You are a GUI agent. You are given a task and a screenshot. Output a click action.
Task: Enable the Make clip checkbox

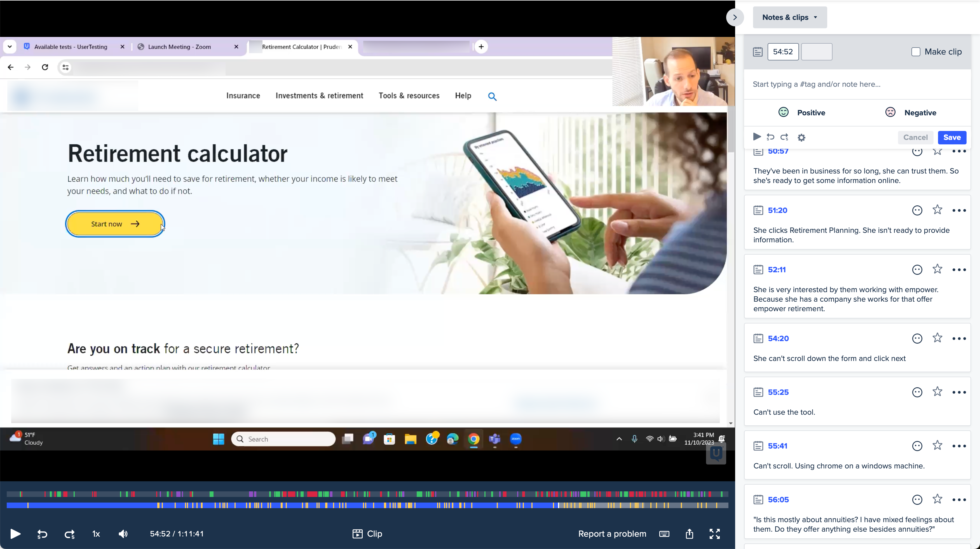pos(916,52)
